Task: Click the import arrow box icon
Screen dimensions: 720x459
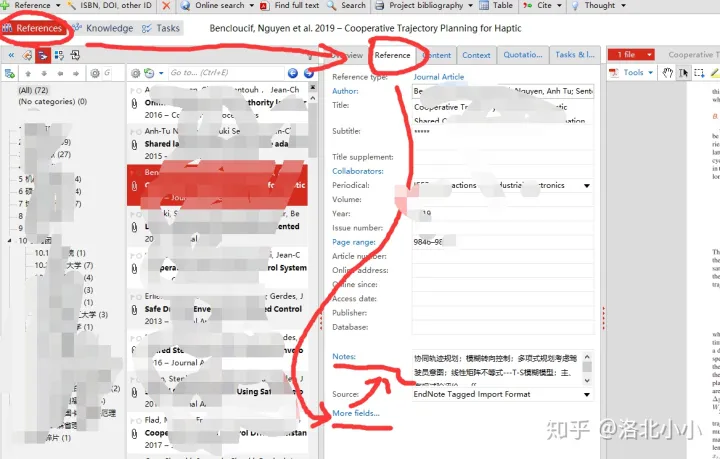Action: pyautogui.click(x=75, y=56)
